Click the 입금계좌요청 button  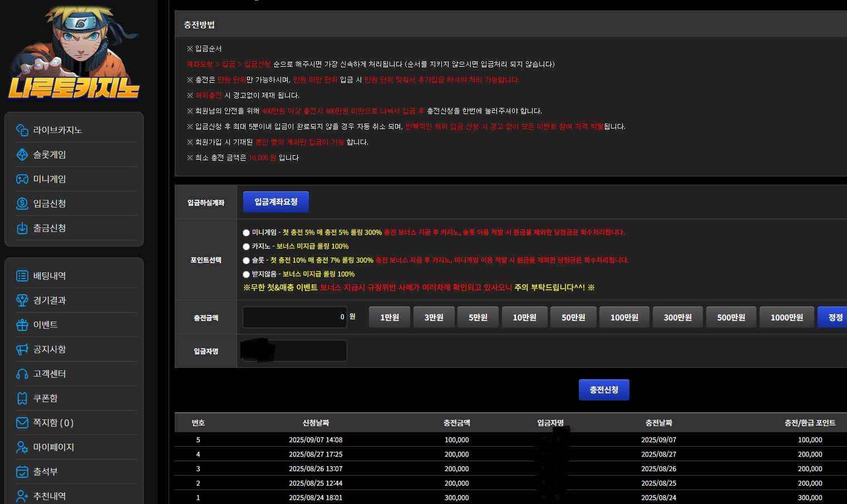point(276,202)
